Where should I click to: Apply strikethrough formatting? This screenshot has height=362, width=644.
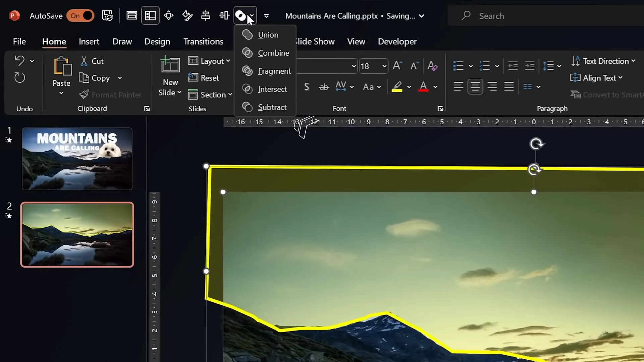tap(324, 86)
